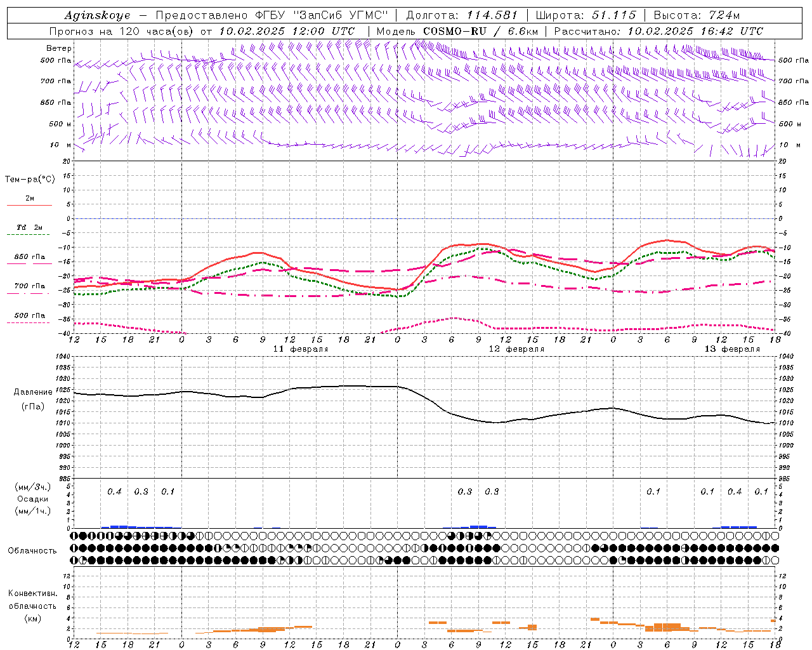Screen dimensions: 812x650
Task: Click the "Долгота: 114.581" header field
Action: pyautogui.click(x=461, y=15)
